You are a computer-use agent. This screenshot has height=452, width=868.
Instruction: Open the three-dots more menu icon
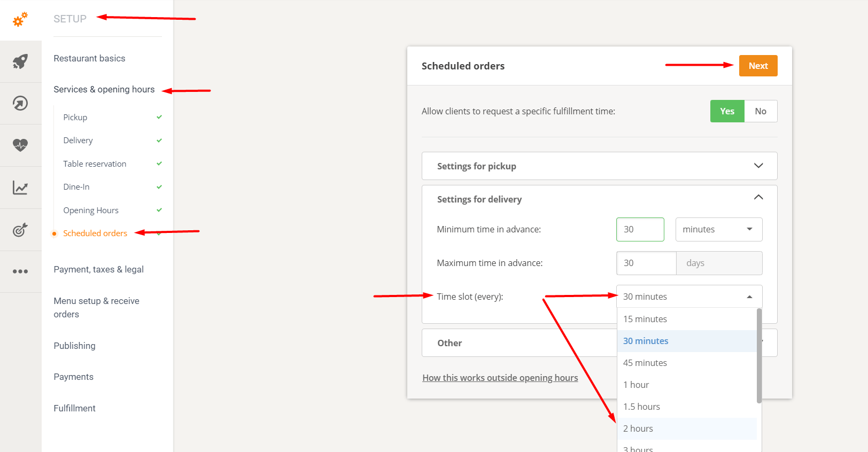[x=20, y=271]
